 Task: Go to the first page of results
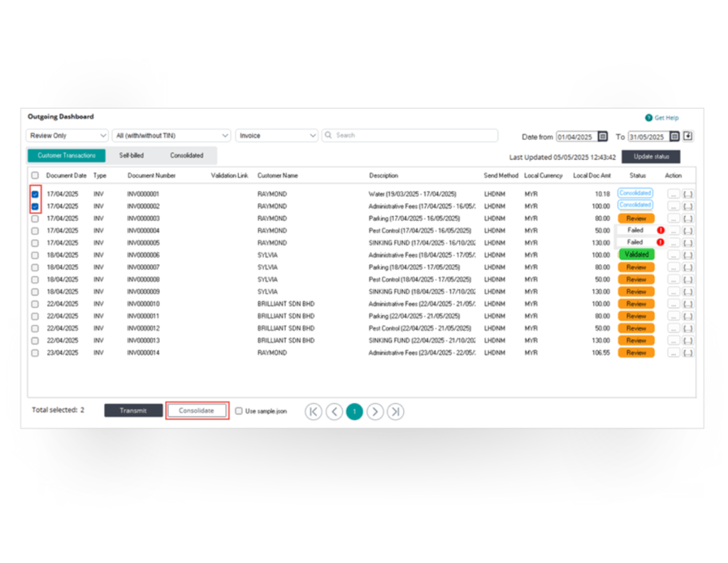(x=314, y=412)
